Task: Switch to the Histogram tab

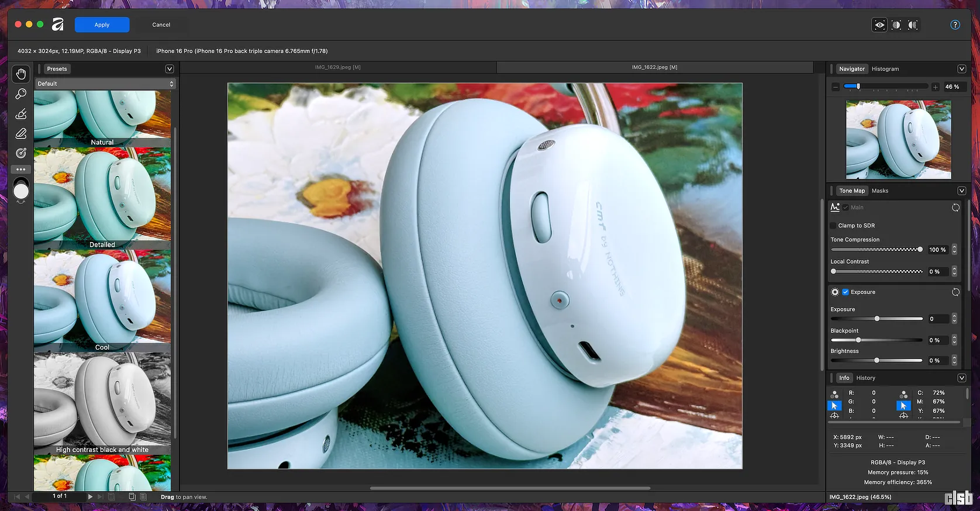Action: coord(885,69)
